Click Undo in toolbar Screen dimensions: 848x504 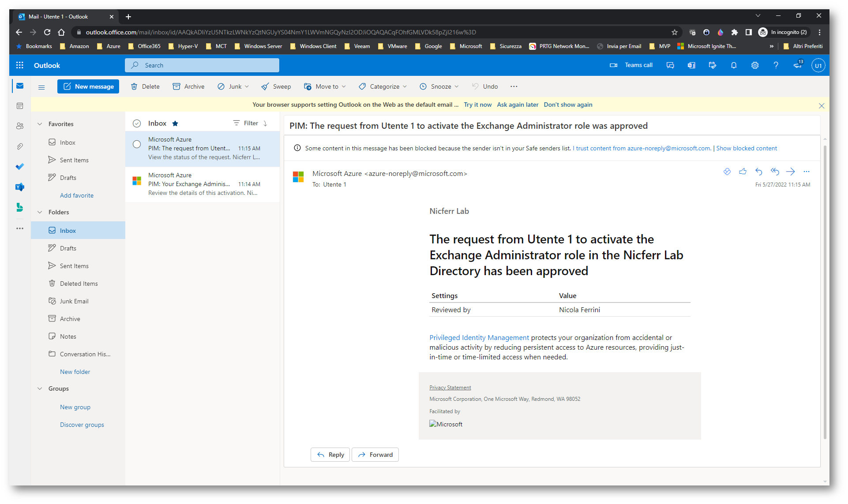[x=485, y=86]
